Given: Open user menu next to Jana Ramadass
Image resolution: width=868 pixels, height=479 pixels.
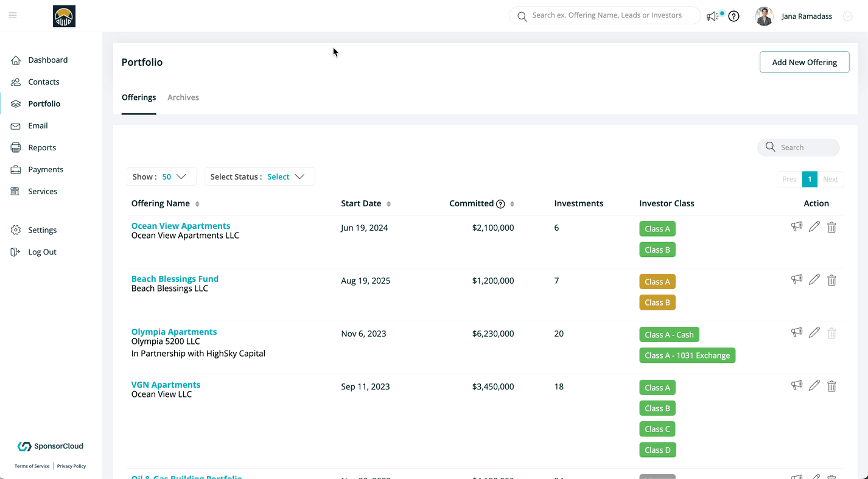Looking at the screenshot, I should tap(847, 16).
